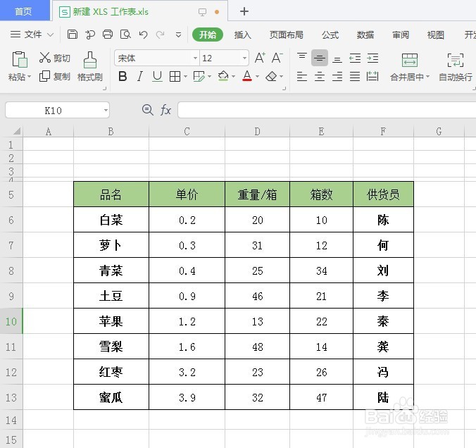Viewport: 476px width, 448px height.
Task: Expand the Paste (粘贴) dropdown arrow
Action: pyautogui.click(x=30, y=77)
